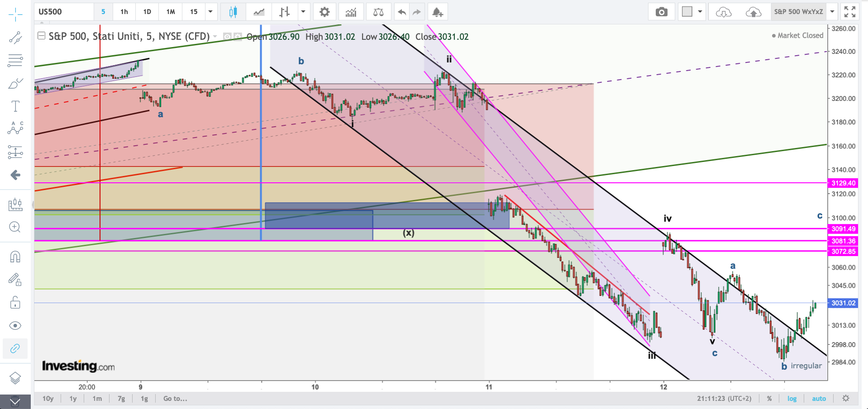Hide all drawing tools with eye icon
Image resolution: width=868 pixels, height=409 pixels.
tap(15, 326)
